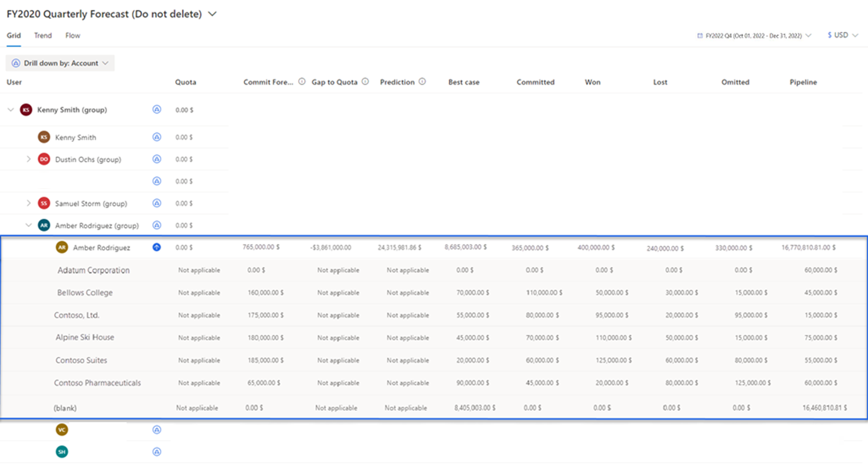Click the 24,315,981.86 $ prediction value
This screenshot has height=464, width=868.
coord(399,247)
